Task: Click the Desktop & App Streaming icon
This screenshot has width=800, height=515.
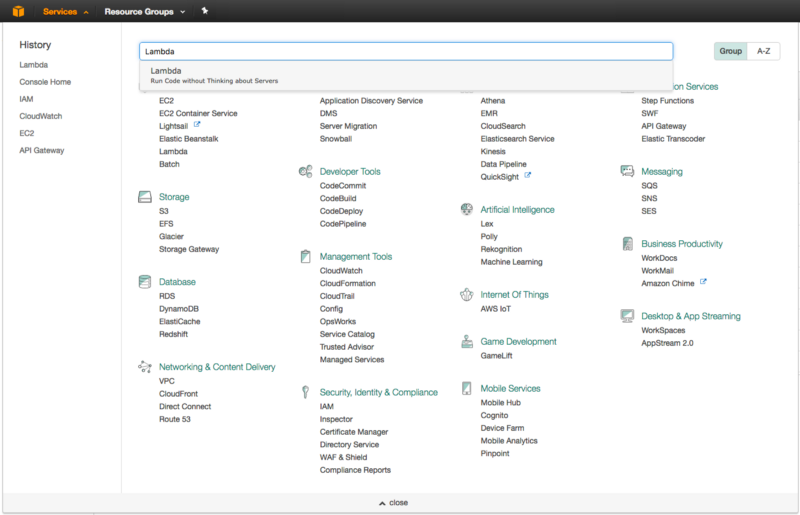Action: (627, 316)
